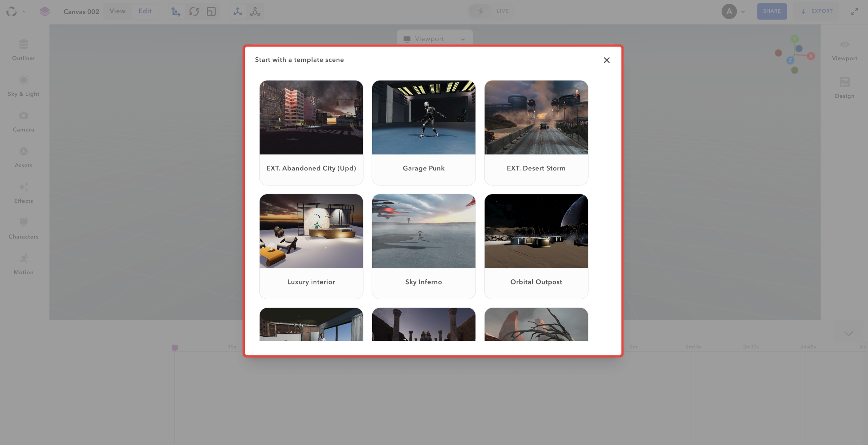
Task: Click the EXPORT button
Action: click(816, 11)
